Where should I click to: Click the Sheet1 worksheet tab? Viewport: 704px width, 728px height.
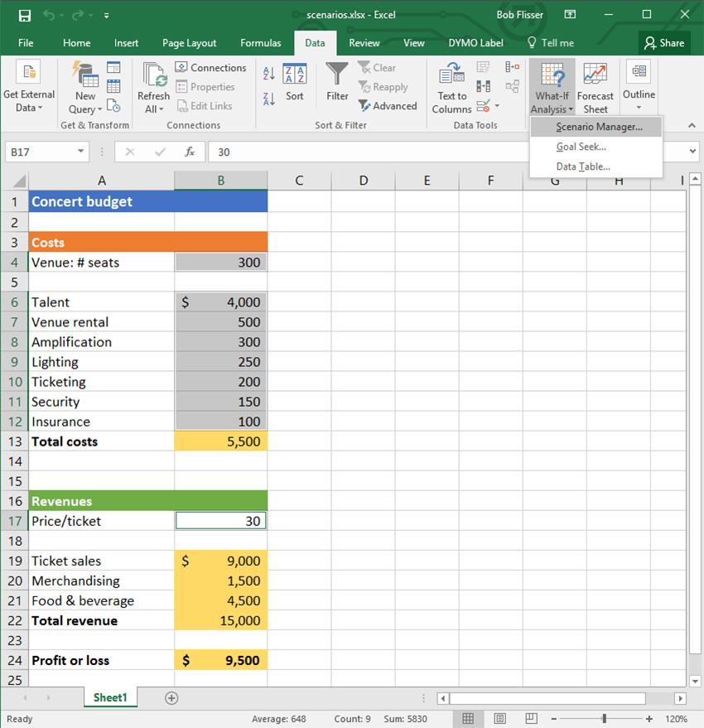(x=110, y=697)
